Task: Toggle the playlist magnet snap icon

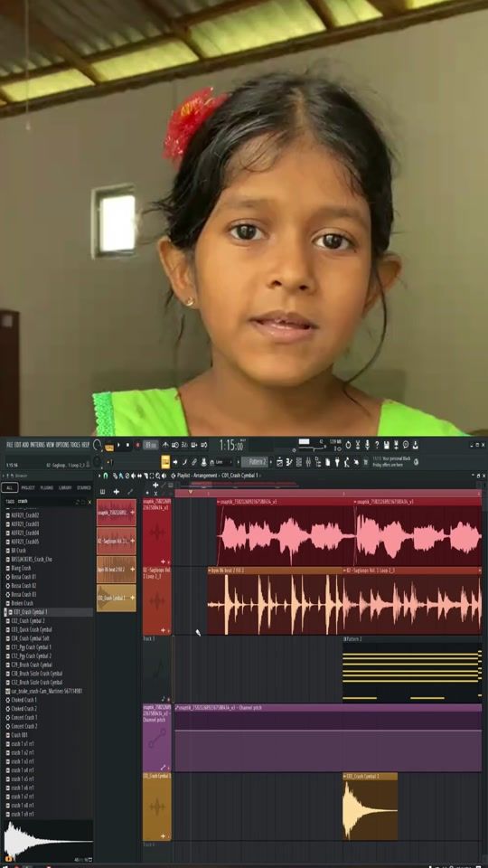Action: pyautogui.click(x=107, y=476)
